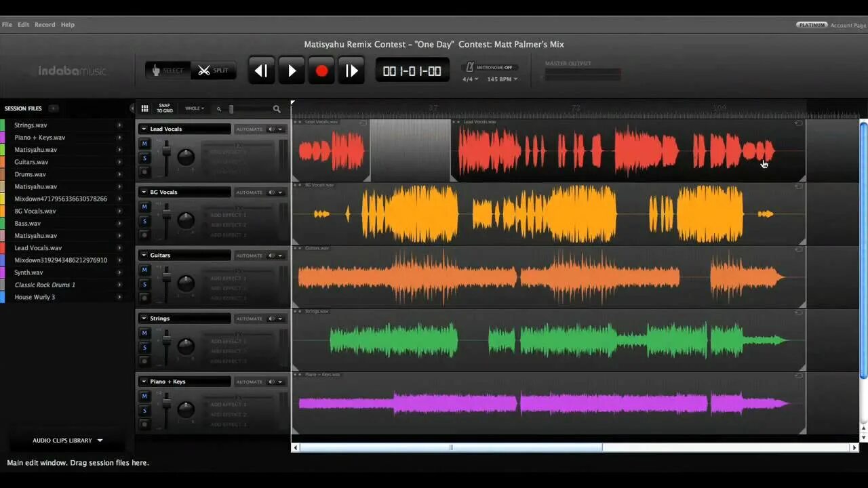Click the grid view icon next to Snap to Grid

tap(144, 108)
